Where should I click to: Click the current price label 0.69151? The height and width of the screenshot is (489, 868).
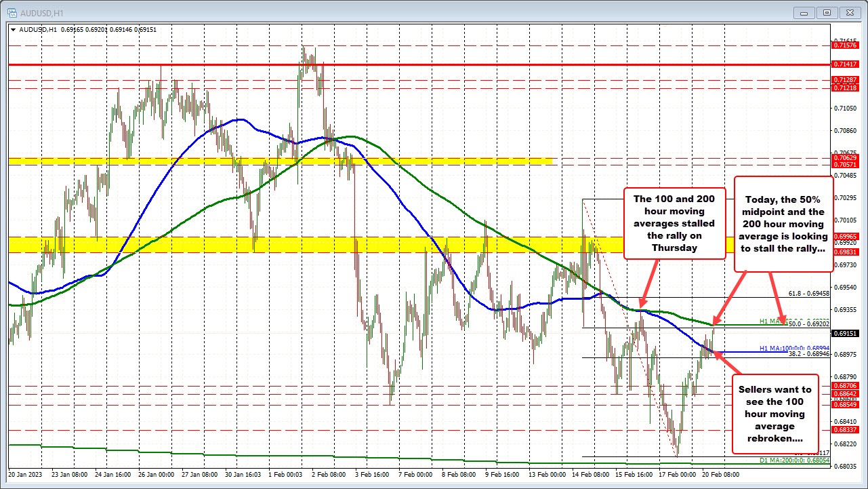(845, 334)
